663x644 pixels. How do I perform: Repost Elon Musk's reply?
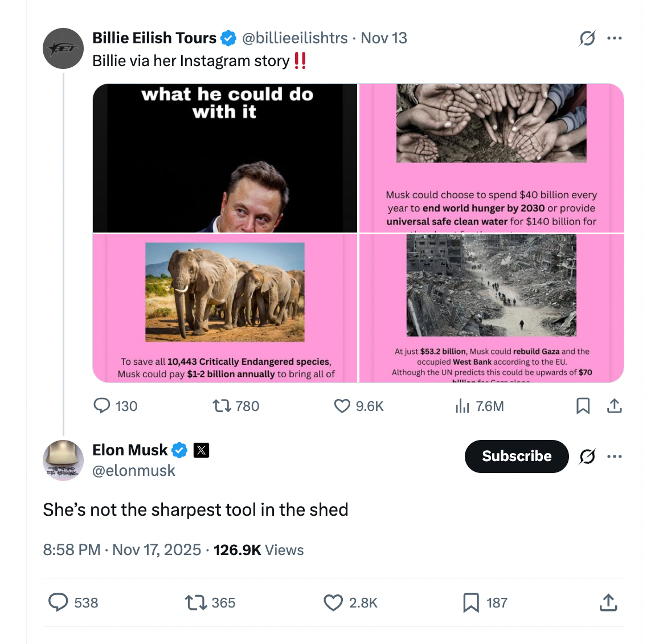coord(194,602)
